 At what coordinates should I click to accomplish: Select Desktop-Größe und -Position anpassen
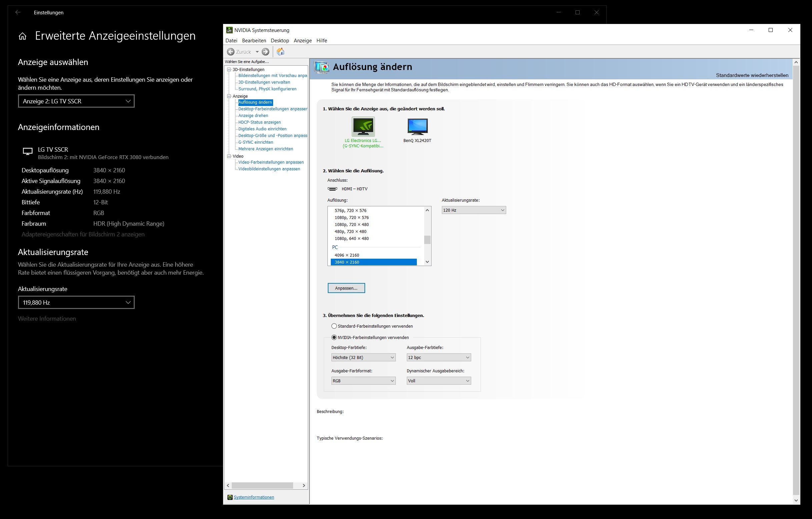pyautogui.click(x=272, y=135)
